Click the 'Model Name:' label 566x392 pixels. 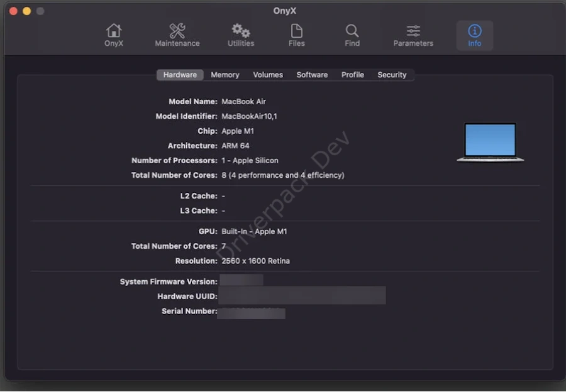[x=193, y=102]
